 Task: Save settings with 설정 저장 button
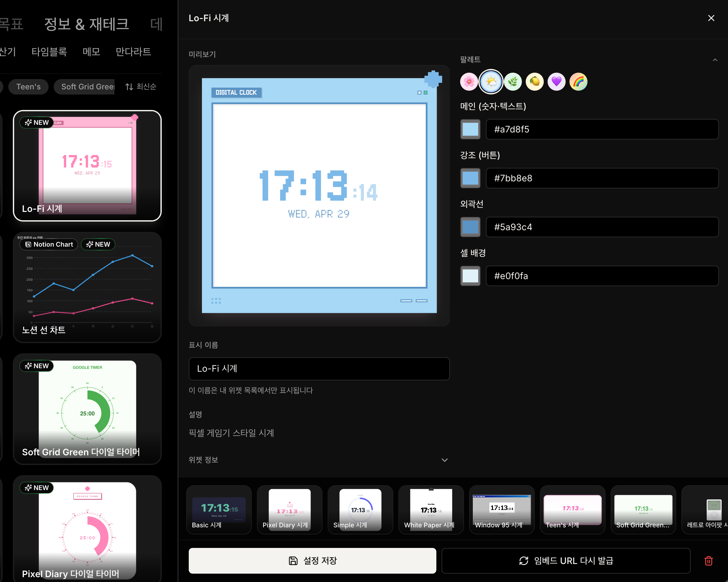[x=312, y=561]
